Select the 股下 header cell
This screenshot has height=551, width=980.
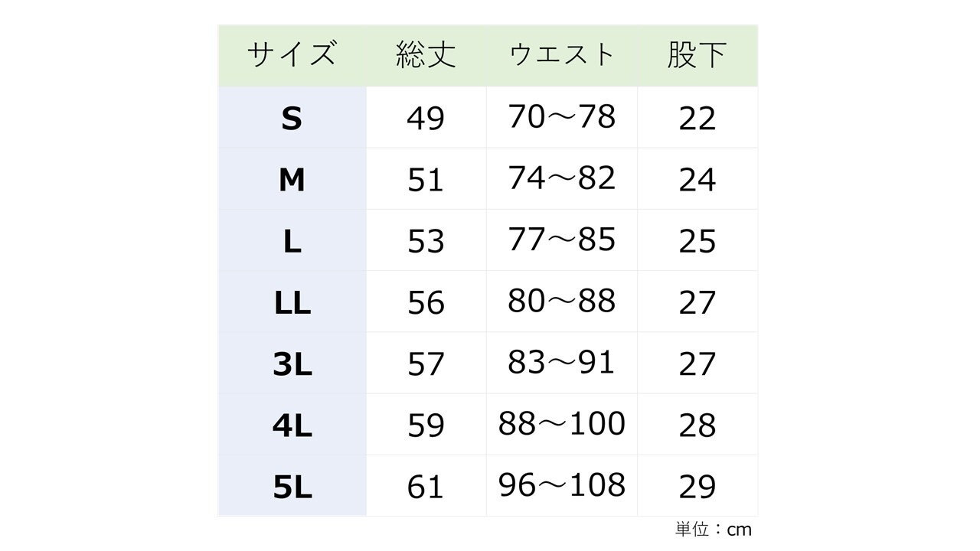point(697,55)
